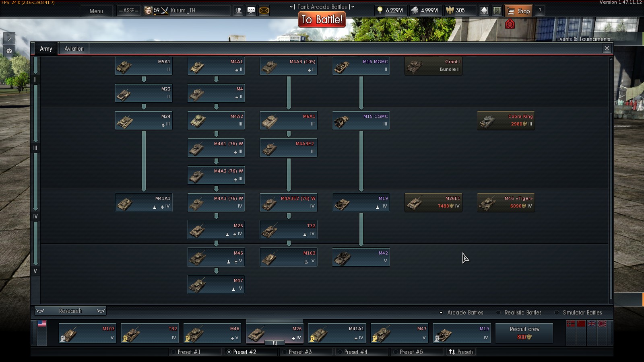Select the M46 «Tiger» premium tank card
The height and width of the screenshot is (362, 644).
click(506, 203)
